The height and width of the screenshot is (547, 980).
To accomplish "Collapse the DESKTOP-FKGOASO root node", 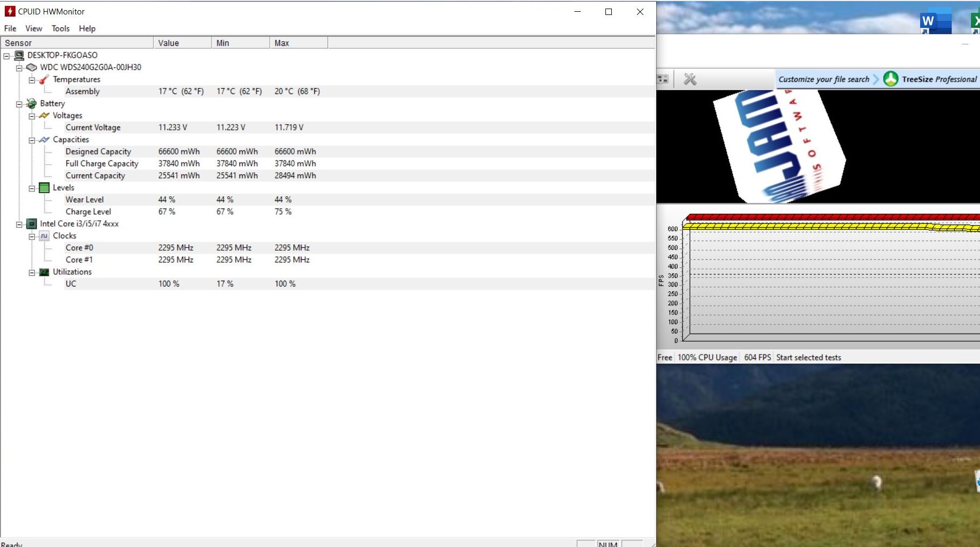I will pos(6,56).
